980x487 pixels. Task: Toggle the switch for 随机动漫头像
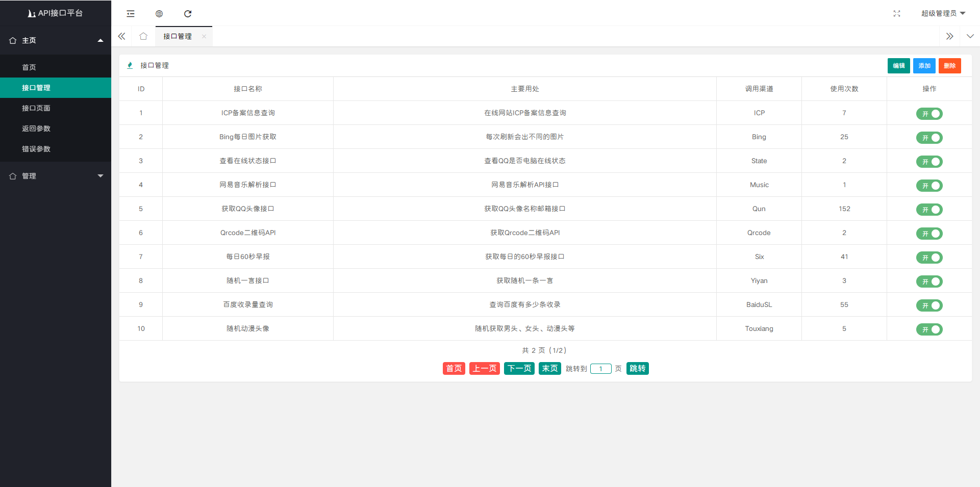coord(929,329)
